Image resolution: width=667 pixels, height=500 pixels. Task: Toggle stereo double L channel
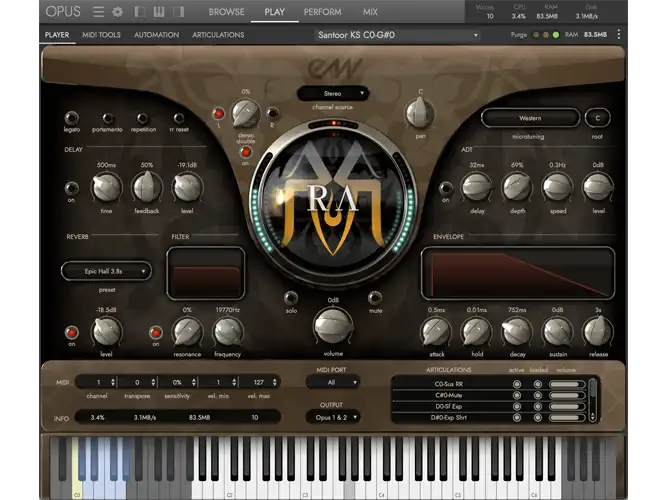point(219,114)
